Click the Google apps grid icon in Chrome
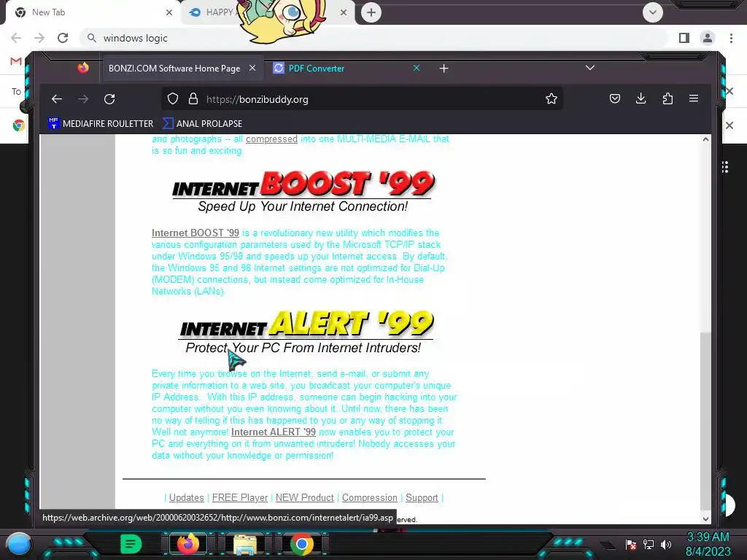Viewport: 747px width, 560px height. click(x=725, y=167)
